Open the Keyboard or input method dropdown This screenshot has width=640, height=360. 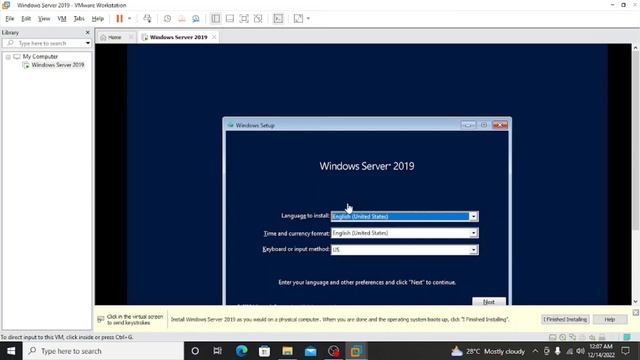(x=473, y=249)
